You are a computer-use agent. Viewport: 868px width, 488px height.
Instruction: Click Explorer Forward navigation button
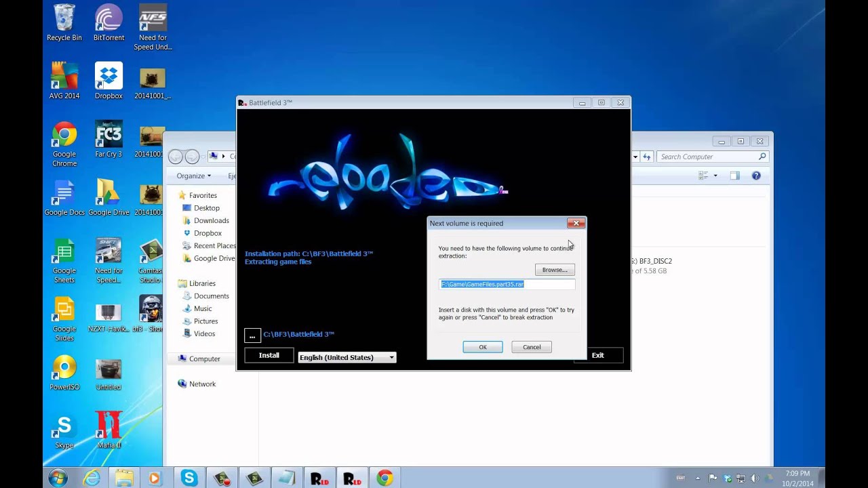point(193,157)
